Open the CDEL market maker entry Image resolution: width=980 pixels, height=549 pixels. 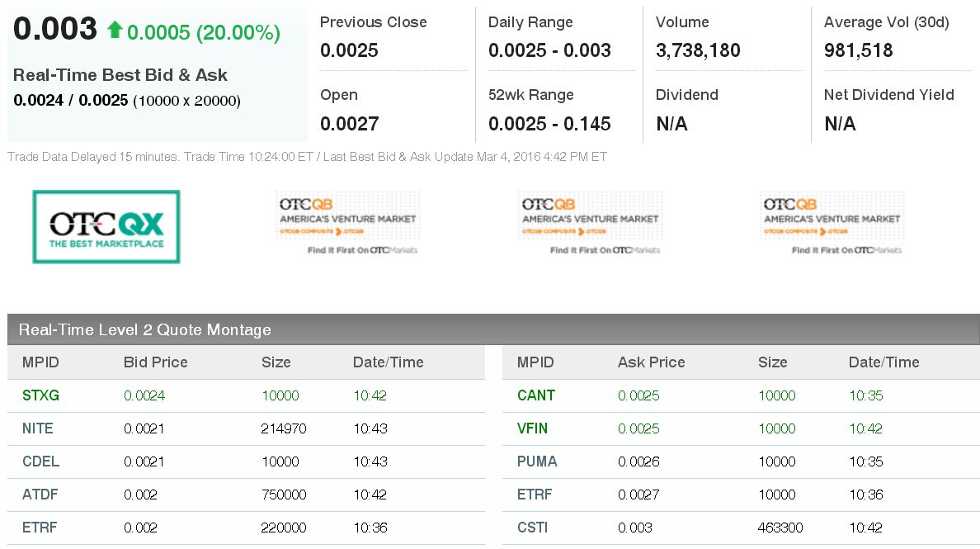coord(40,461)
